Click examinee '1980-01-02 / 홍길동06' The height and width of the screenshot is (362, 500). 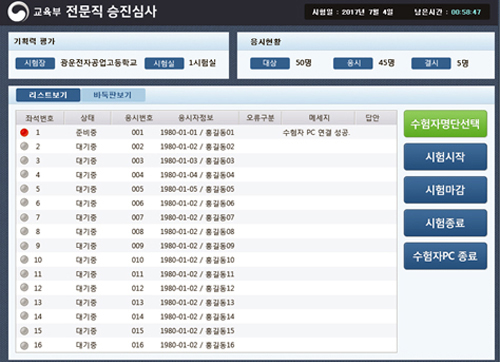point(197,203)
